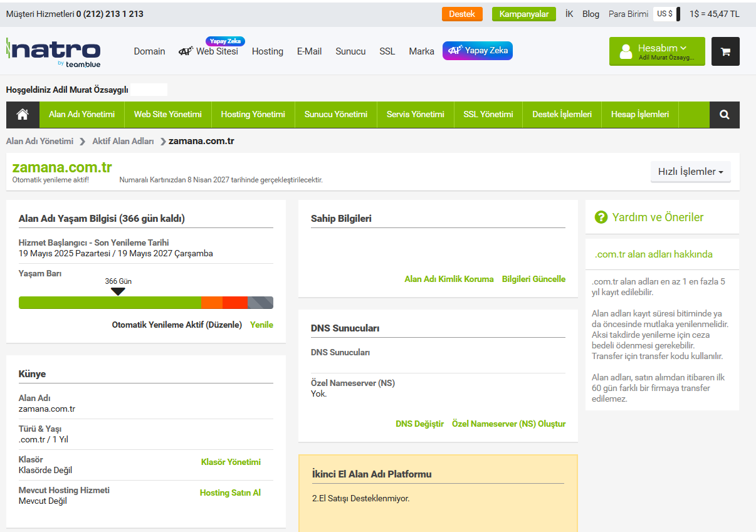Open the Sunucu Yönetimi menu

(x=336, y=115)
